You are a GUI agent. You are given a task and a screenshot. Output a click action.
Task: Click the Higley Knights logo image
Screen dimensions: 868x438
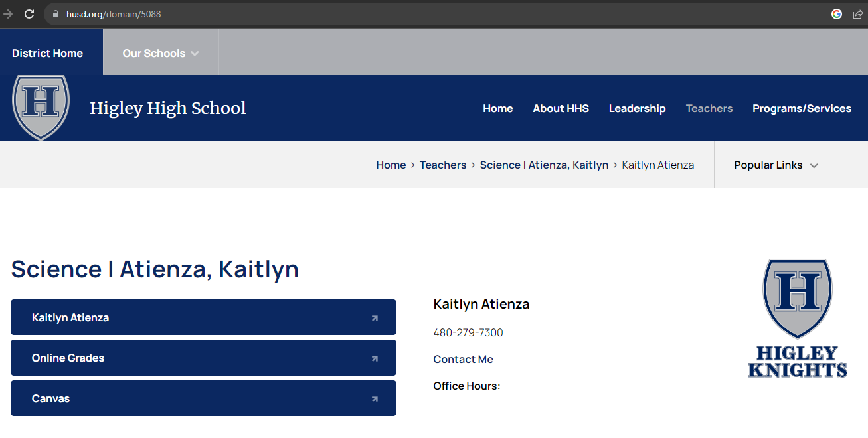[x=798, y=319]
